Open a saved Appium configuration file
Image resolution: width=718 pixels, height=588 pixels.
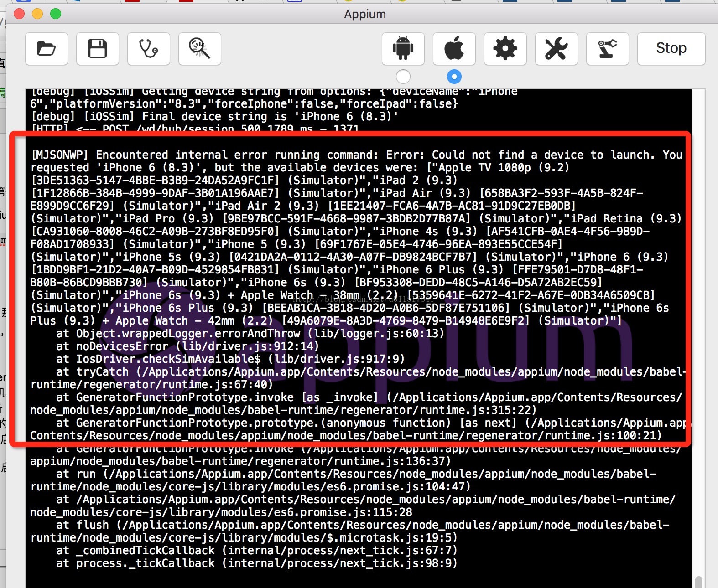pos(47,48)
